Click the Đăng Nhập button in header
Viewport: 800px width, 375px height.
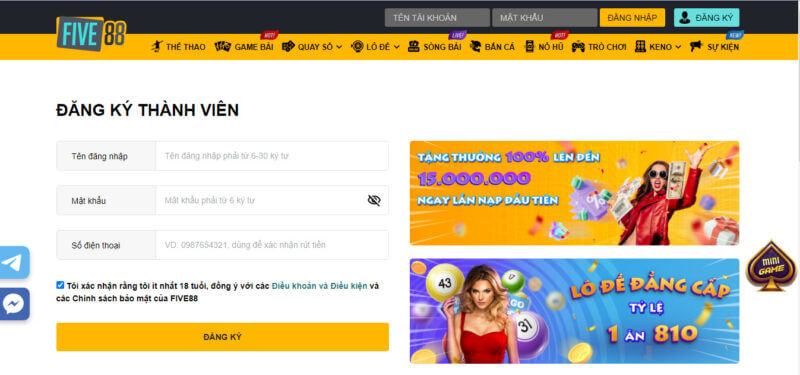(x=632, y=17)
